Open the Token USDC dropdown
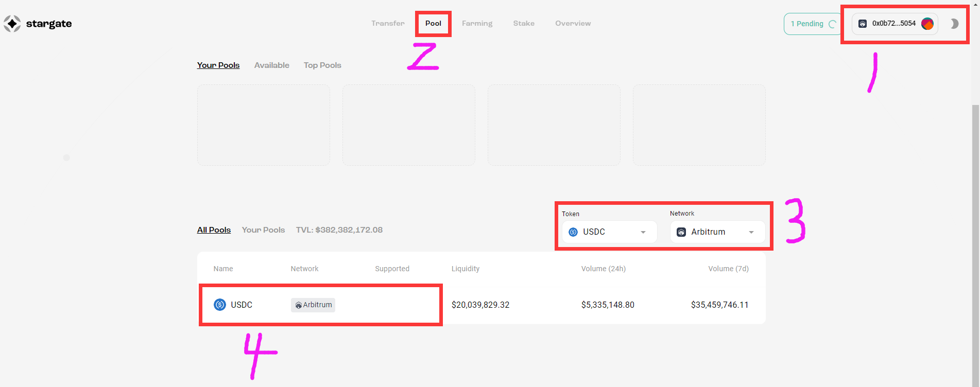The height and width of the screenshot is (387, 980). pyautogui.click(x=609, y=232)
